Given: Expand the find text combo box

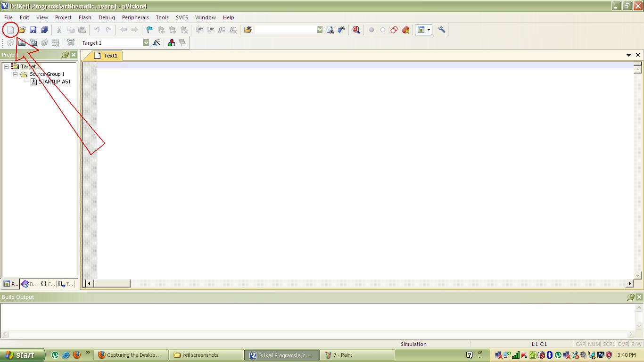Looking at the screenshot, I should (x=320, y=30).
